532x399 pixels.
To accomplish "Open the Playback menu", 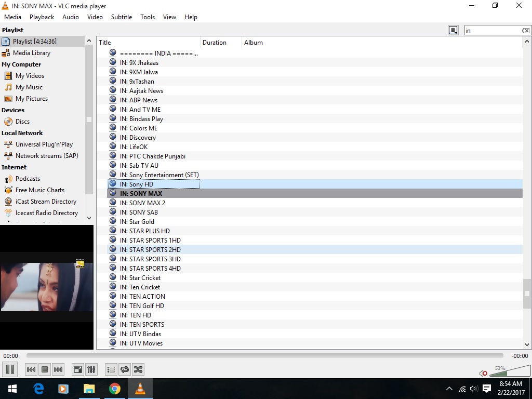I will click(x=42, y=17).
